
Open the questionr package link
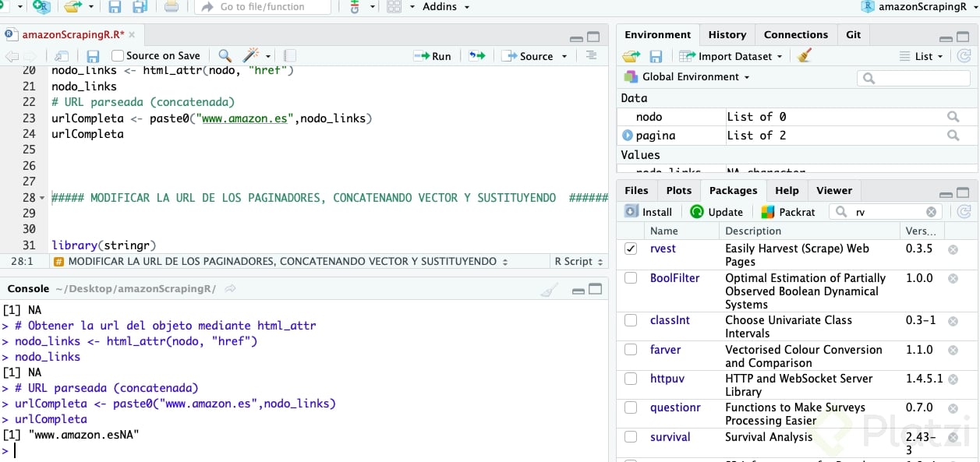[x=675, y=407]
